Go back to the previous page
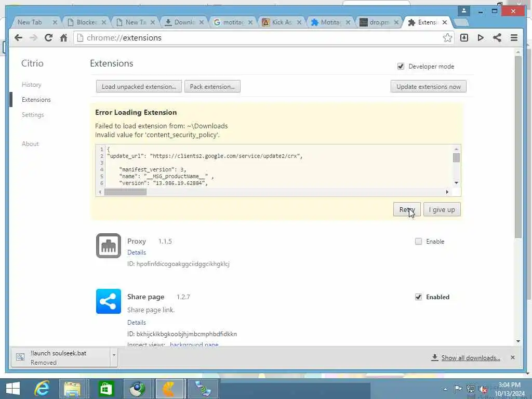Screen dimensions: 532x399 point(18,37)
